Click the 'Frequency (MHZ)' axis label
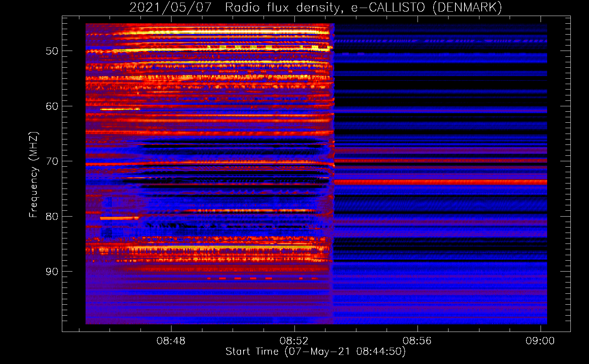 (x=33, y=175)
